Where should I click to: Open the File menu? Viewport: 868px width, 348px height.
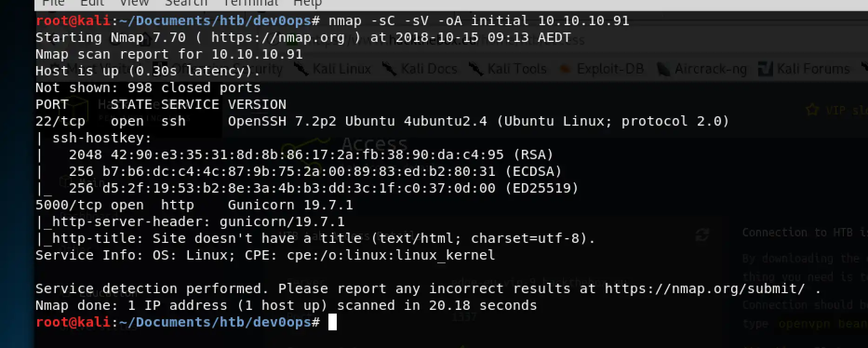point(53,3)
